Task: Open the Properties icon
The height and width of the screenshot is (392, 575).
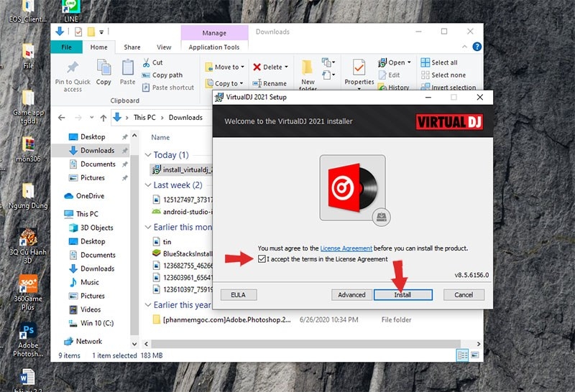Action: pyautogui.click(x=359, y=67)
